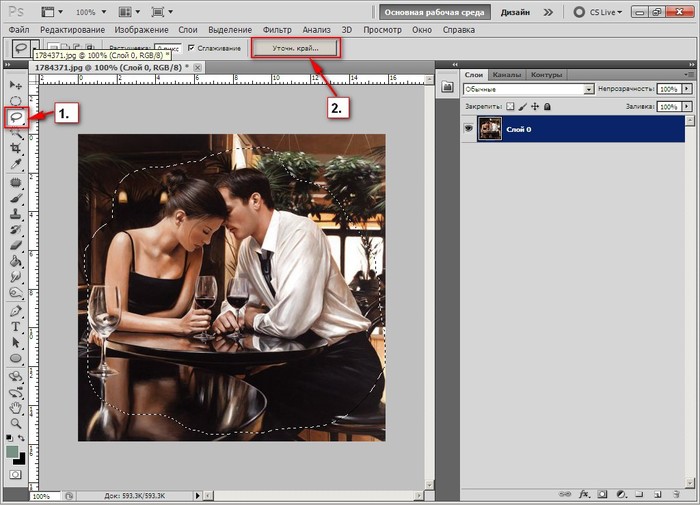Image resolution: width=700 pixels, height=505 pixels.
Task: Select the Lasso tool in the toolbox
Action: point(17,117)
